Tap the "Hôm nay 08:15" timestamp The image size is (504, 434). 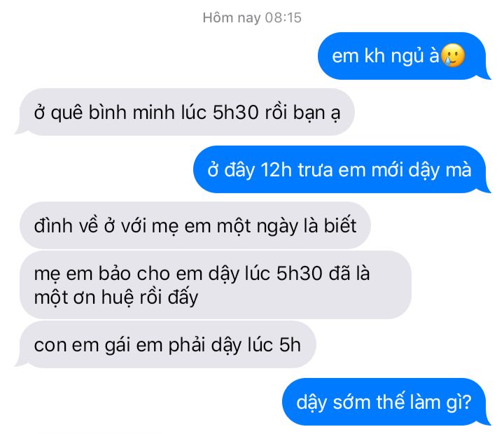coord(252,17)
